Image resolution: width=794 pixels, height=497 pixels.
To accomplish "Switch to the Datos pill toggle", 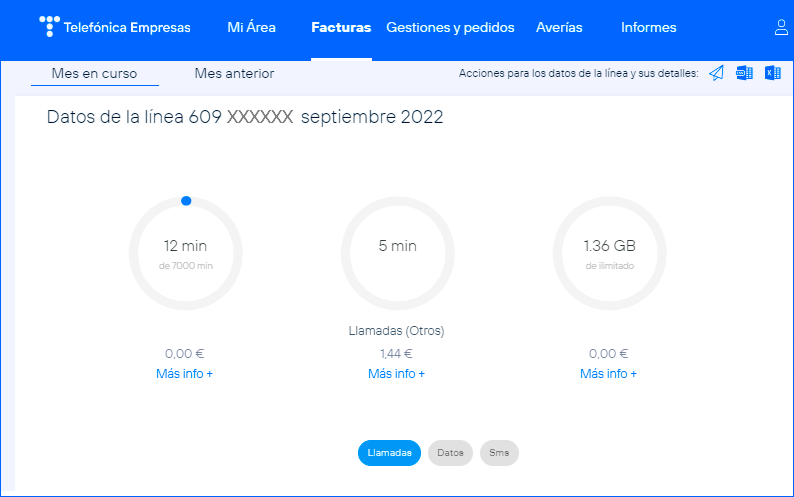I will pos(450,453).
